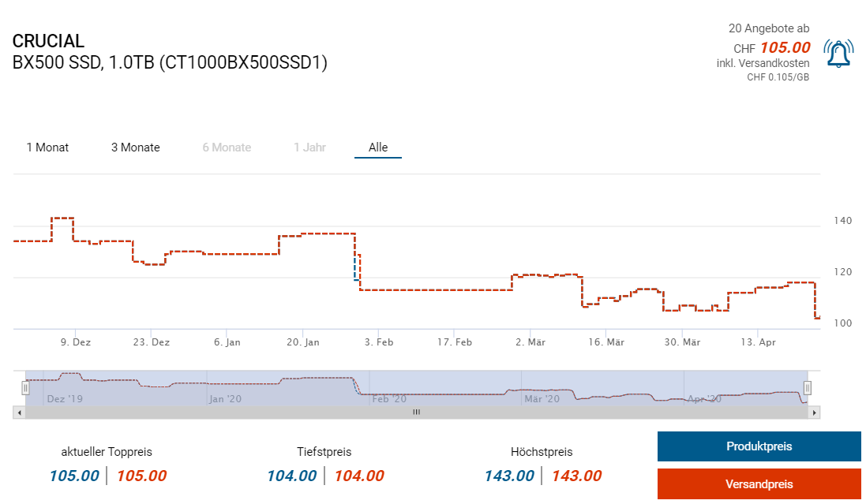Click Feb '20 in the navigator strip
This screenshot has height=504, width=866.
coord(388,399)
